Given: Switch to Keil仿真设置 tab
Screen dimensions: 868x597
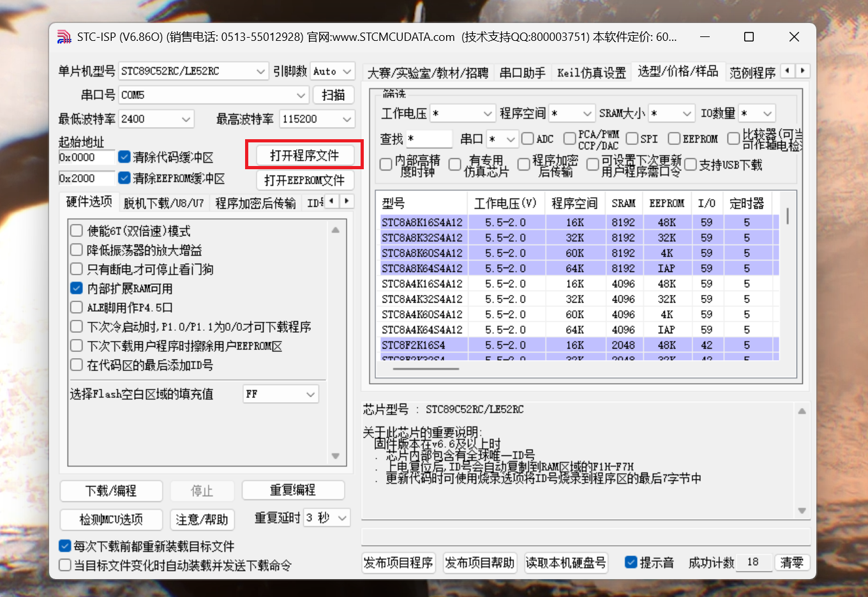Looking at the screenshot, I should (x=592, y=73).
